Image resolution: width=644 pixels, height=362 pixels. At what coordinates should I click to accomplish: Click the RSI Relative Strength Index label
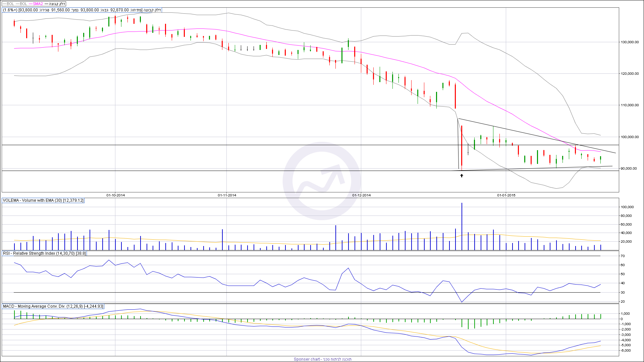(44, 253)
